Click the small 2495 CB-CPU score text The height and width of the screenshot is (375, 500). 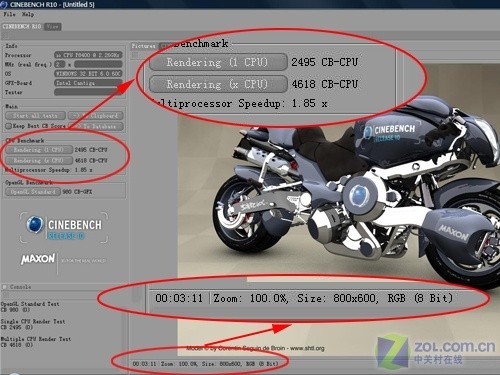(x=91, y=150)
